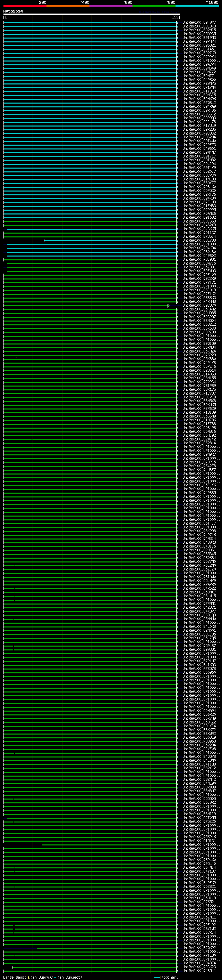Click the cyan =50char. scale legend
Image resolution: width=222 pixels, height=980 pixels.
coord(166,977)
